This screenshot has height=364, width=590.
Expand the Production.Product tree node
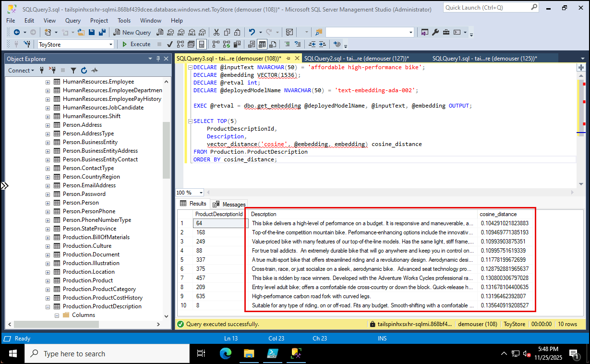click(x=47, y=280)
